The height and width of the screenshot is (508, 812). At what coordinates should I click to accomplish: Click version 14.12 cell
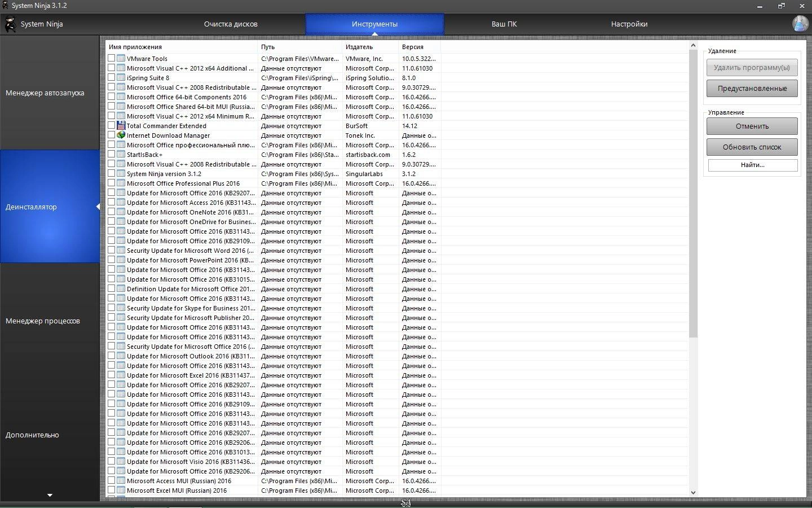point(409,126)
